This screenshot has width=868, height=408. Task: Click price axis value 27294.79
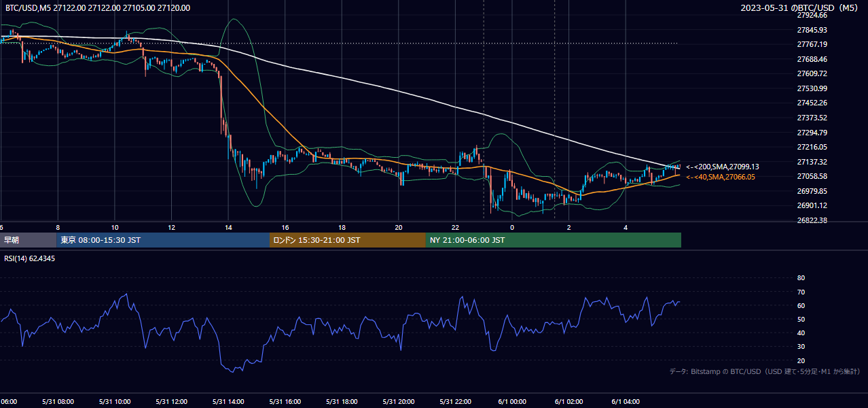point(812,133)
